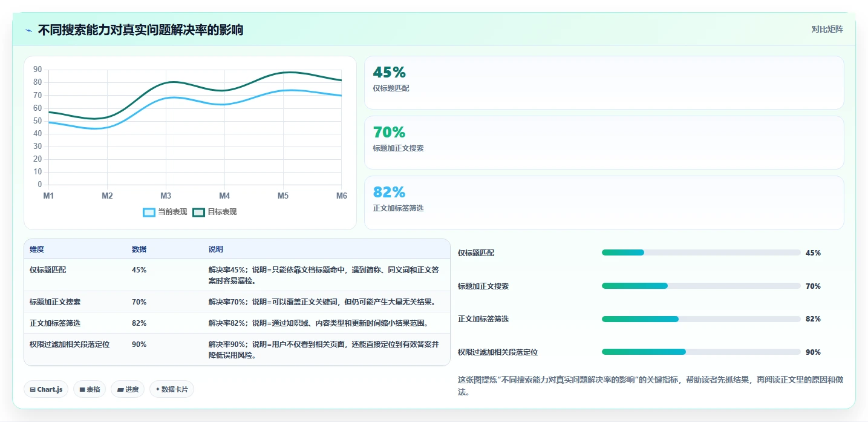
Task: Toggle the 当前表现 legend swatch
Action: (x=149, y=212)
